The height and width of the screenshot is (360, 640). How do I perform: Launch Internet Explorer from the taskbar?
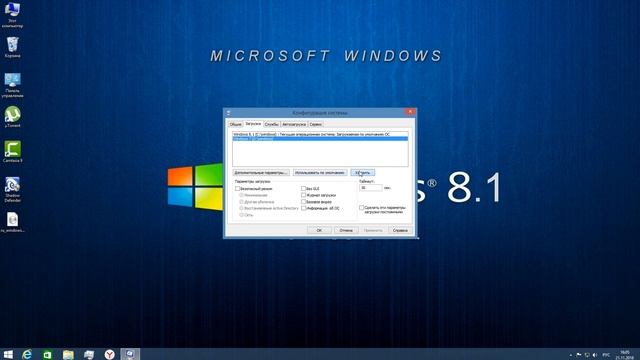point(27,354)
